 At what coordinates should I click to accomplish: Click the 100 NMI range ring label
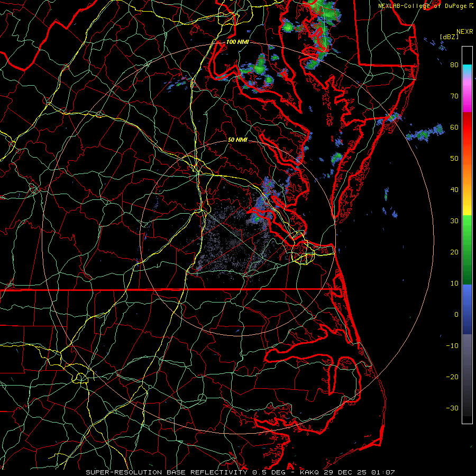tap(237, 42)
